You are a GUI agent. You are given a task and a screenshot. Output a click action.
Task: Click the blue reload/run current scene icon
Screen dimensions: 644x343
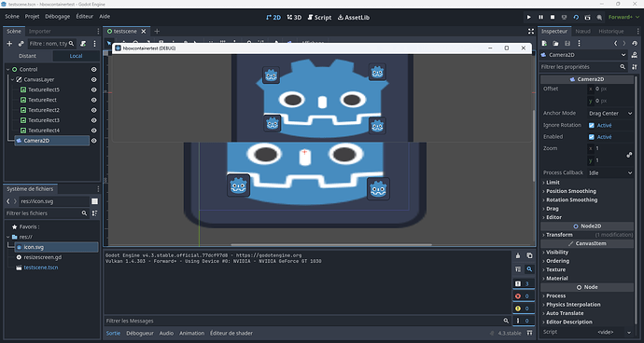576,17
